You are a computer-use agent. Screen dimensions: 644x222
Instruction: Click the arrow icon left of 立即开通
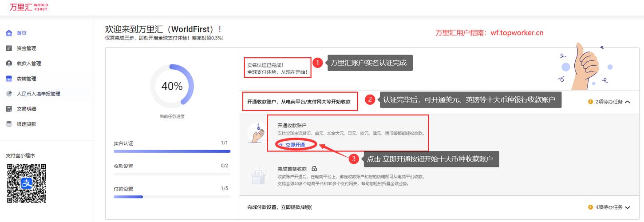coord(281,145)
